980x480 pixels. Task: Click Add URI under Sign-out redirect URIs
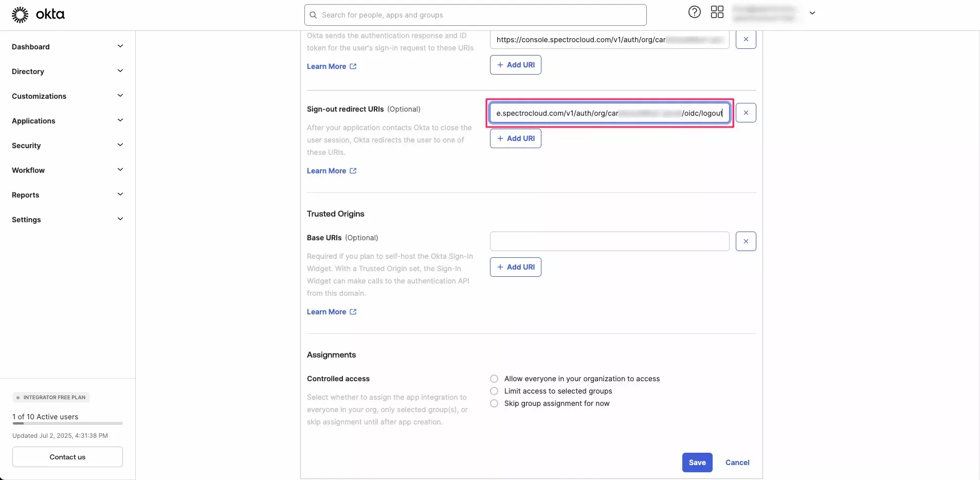pos(516,138)
